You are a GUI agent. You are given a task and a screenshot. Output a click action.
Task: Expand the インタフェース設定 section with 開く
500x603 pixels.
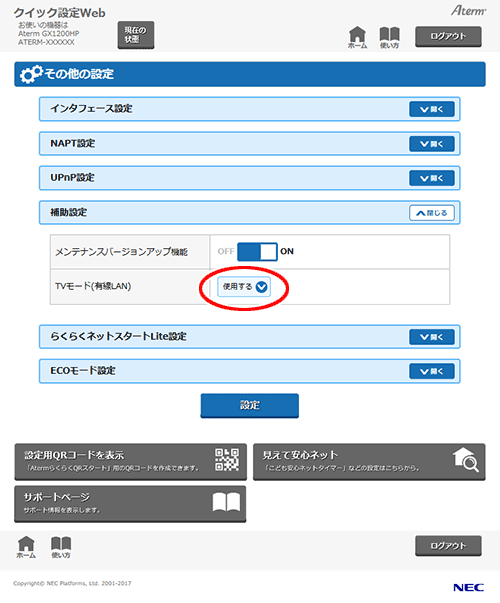click(x=432, y=109)
